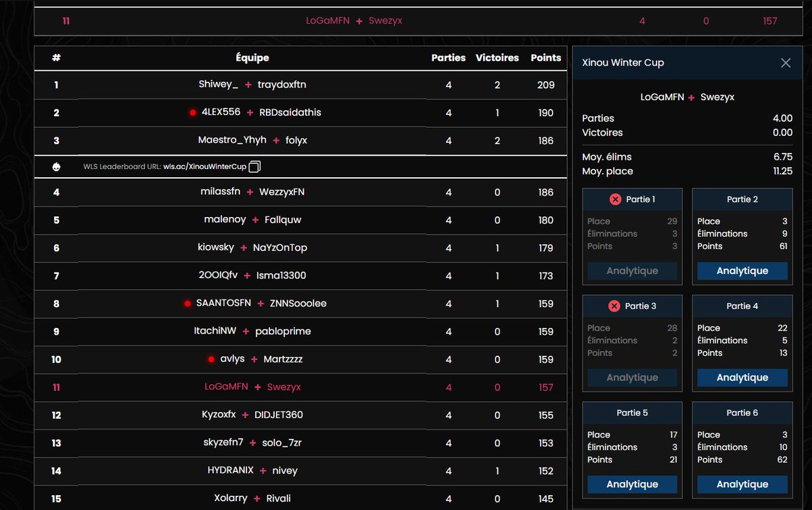Select player ZNNSooolee
The image size is (812, 510).
point(298,304)
